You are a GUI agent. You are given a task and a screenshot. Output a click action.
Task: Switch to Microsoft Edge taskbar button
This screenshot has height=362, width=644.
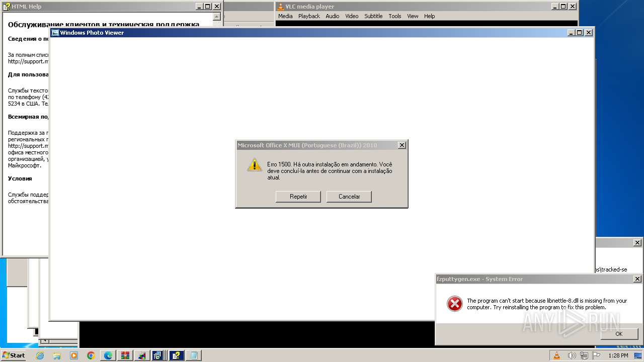tap(108, 355)
